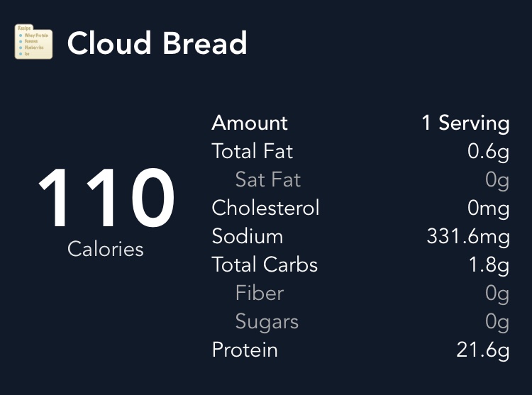Click the Calories label under 110
Image resolution: width=532 pixels, height=395 pixels.
pyautogui.click(x=106, y=249)
